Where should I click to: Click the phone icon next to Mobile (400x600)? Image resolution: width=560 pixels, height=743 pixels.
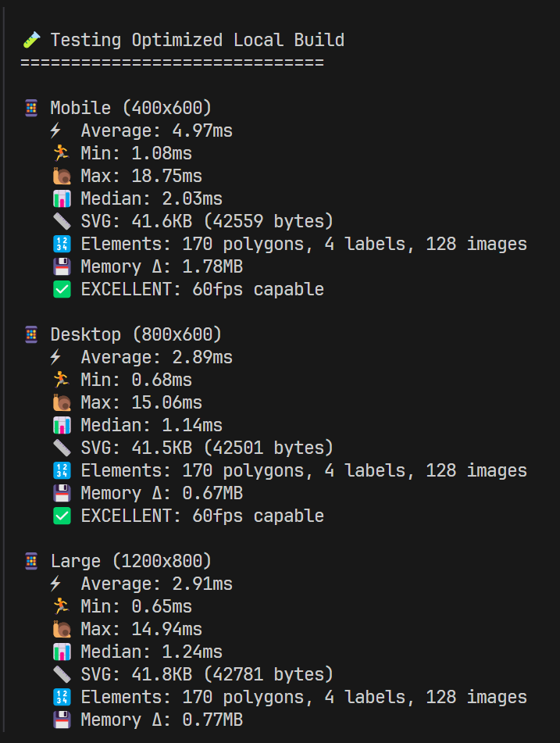coord(31,108)
